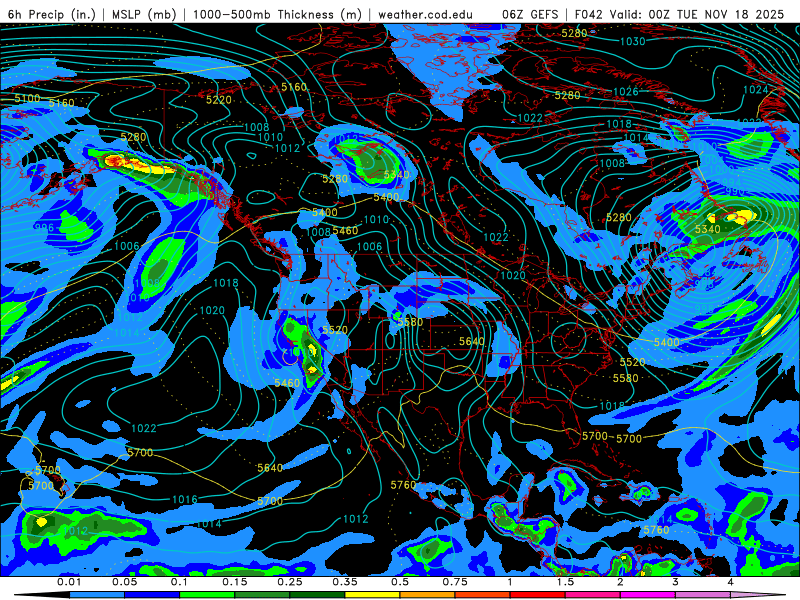The image size is (800, 600).
Task: Click the '5220' thickness contour label
Action: pos(219,100)
